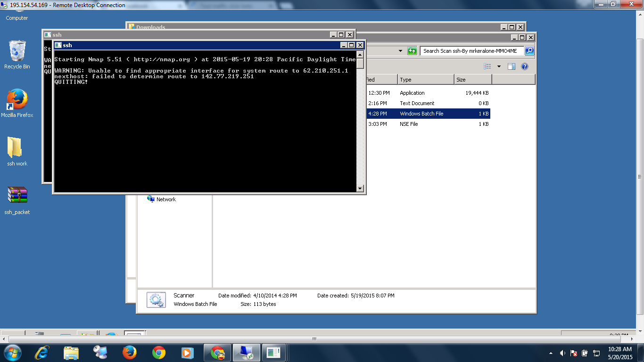
Task: Click the search magnifier icon in Explorer
Action: [529, 51]
